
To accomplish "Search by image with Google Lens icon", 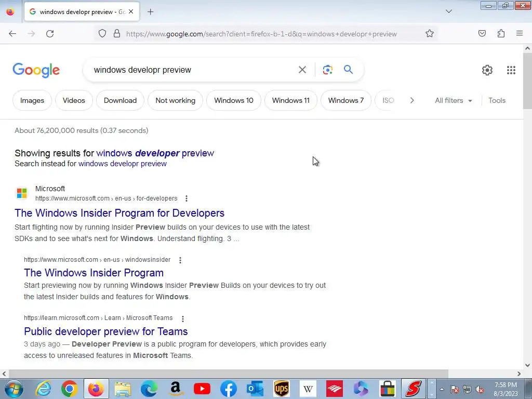I will tap(327, 70).
